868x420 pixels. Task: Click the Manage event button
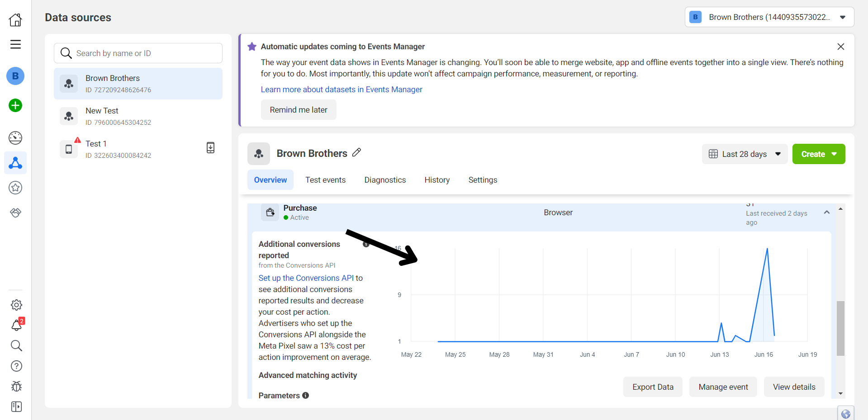tap(723, 387)
